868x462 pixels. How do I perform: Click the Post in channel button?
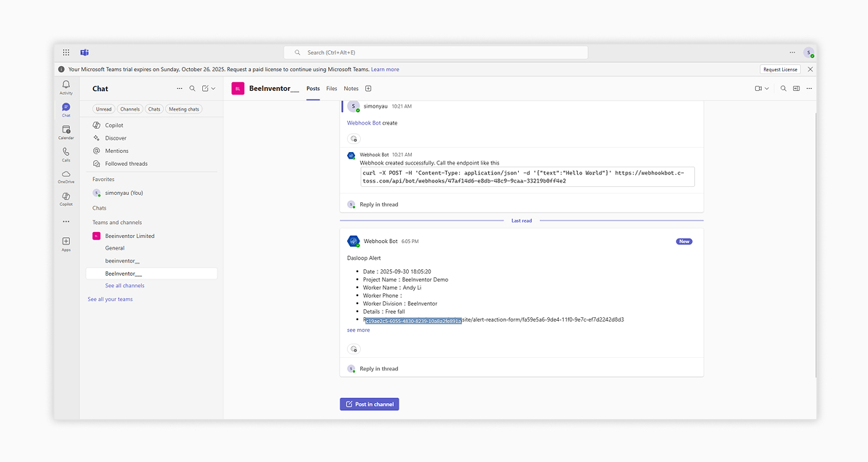[370, 405]
